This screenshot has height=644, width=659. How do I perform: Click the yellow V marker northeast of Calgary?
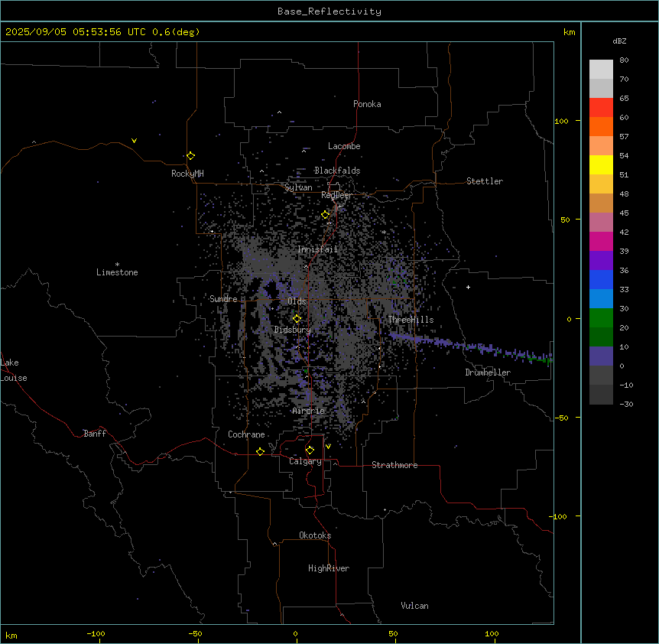pyautogui.click(x=328, y=447)
